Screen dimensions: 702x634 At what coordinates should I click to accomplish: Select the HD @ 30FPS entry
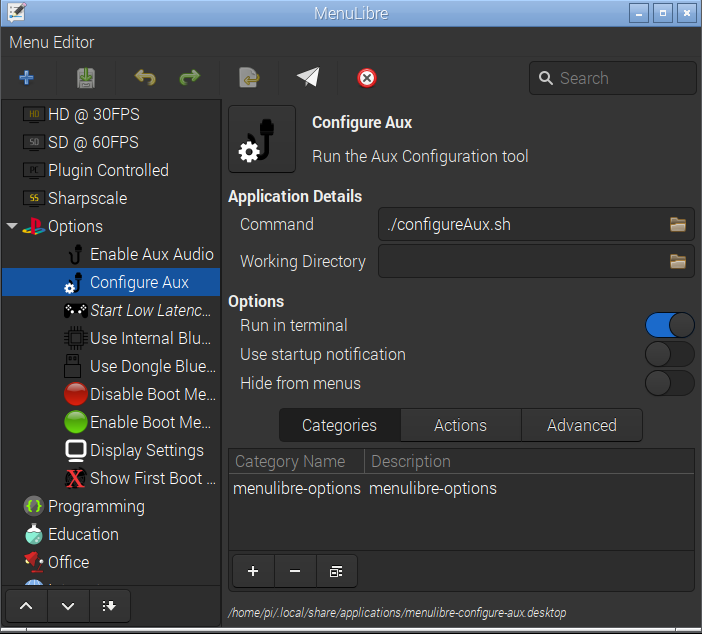pyautogui.click(x=111, y=115)
